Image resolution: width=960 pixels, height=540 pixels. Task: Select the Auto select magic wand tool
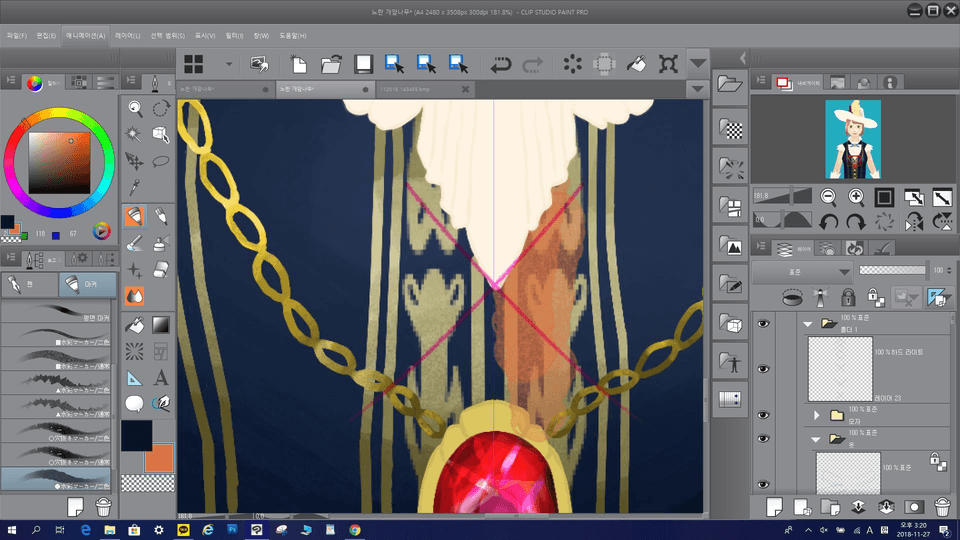point(135,135)
